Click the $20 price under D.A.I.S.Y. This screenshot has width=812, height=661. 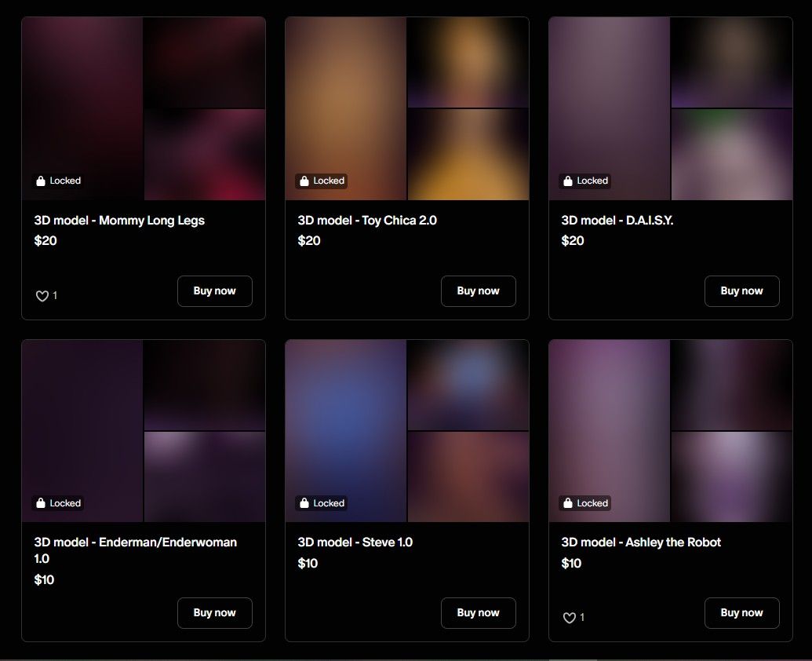pos(573,241)
